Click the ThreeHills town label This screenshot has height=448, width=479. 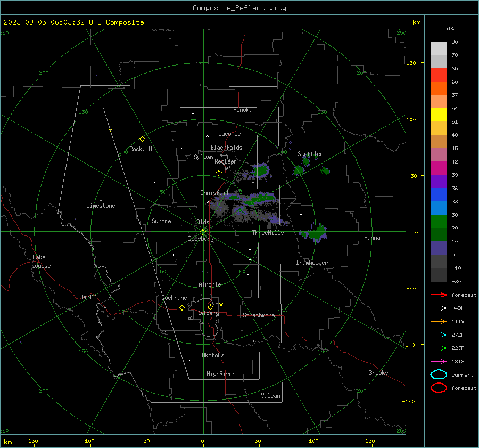268,233
